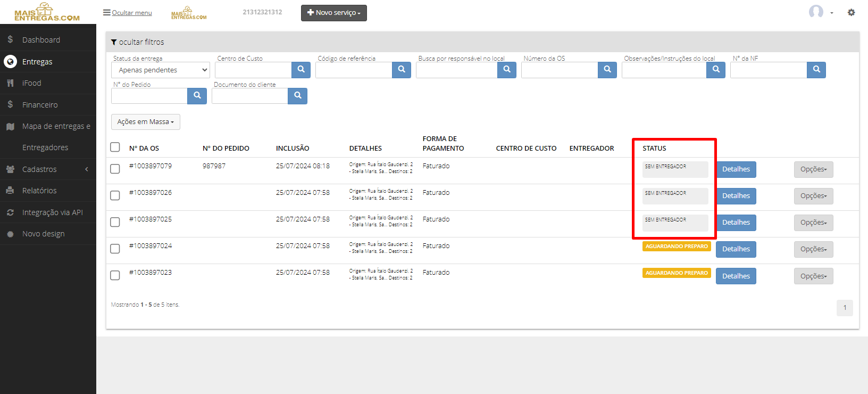868x394 pixels.
Task: Click the Mais Entregas logo in sidebar header
Action: [x=47, y=12]
